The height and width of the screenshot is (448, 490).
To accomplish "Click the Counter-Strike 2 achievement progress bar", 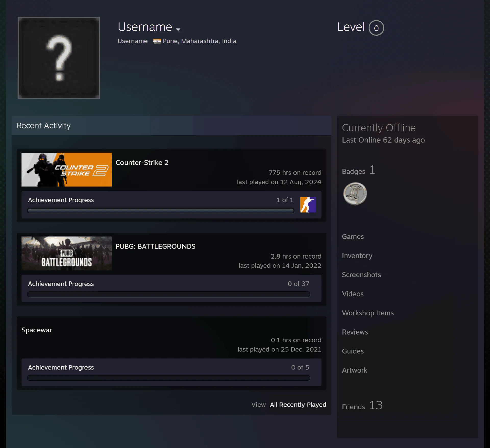I will (161, 211).
